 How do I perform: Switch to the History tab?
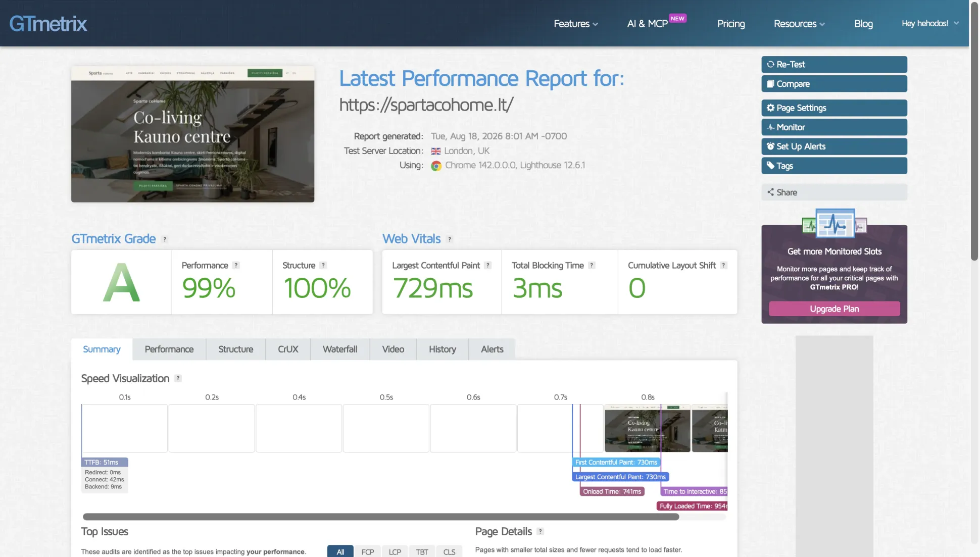[443, 349]
